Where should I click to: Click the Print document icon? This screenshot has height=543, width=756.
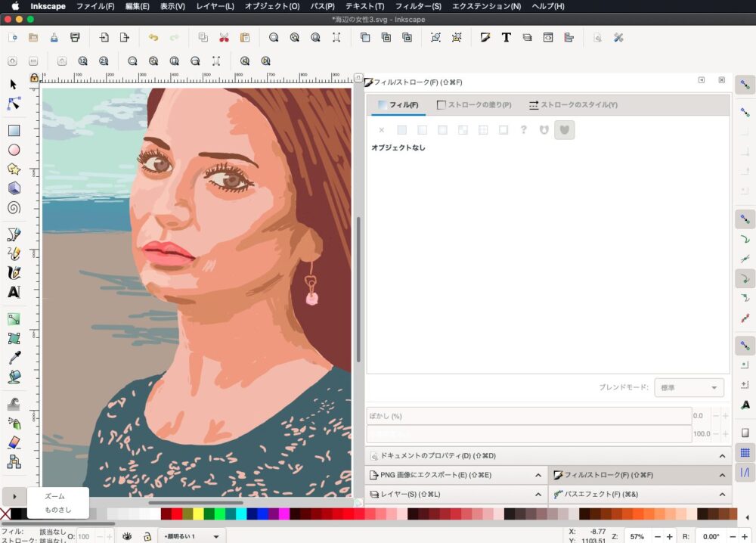(75, 37)
